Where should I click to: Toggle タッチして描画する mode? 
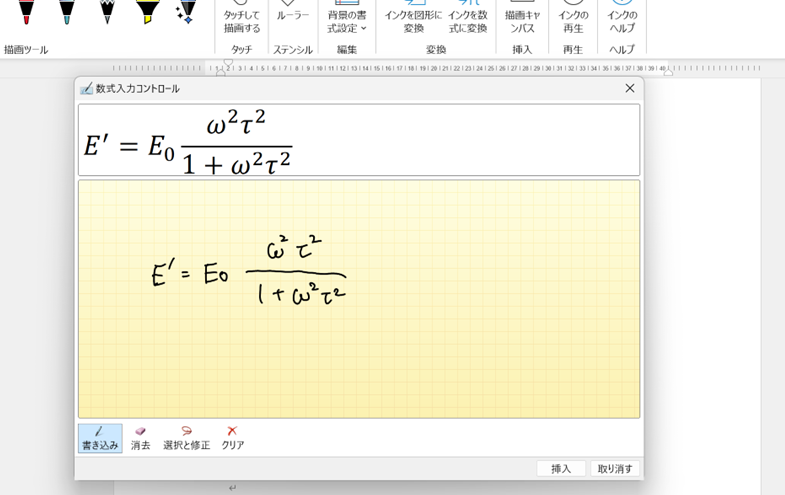[x=241, y=18]
